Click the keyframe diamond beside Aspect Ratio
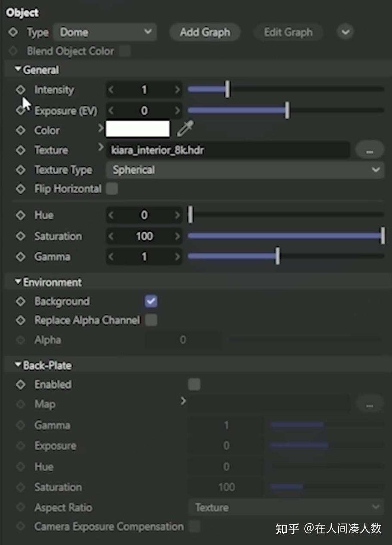Viewport: 392px width, 545px height. pyautogui.click(x=20, y=508)
